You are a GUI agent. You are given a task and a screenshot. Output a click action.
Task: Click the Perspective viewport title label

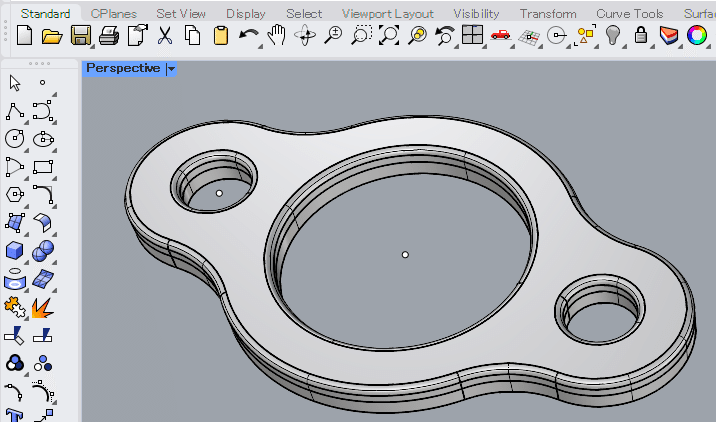tap(123, 69)
